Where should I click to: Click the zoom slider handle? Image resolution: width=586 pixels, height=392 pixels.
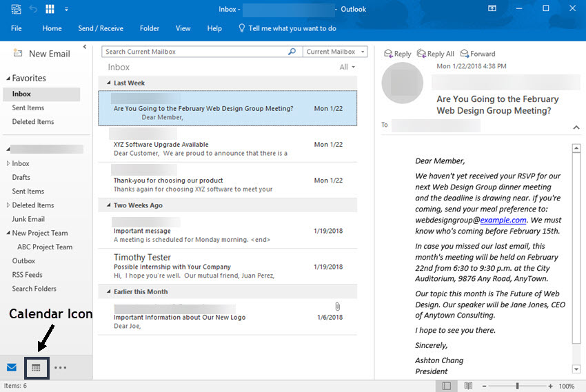tap(517, 386)
